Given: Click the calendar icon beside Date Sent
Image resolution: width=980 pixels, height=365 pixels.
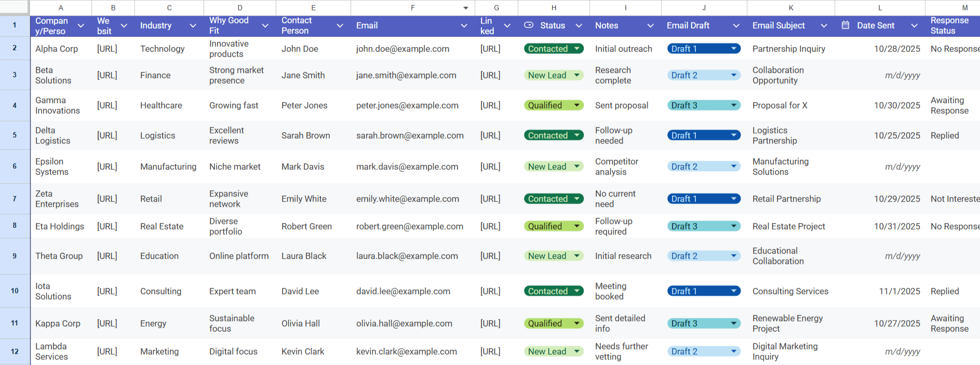Looking at the screenshot, I should pyautogui.click(x=845, y=25).
